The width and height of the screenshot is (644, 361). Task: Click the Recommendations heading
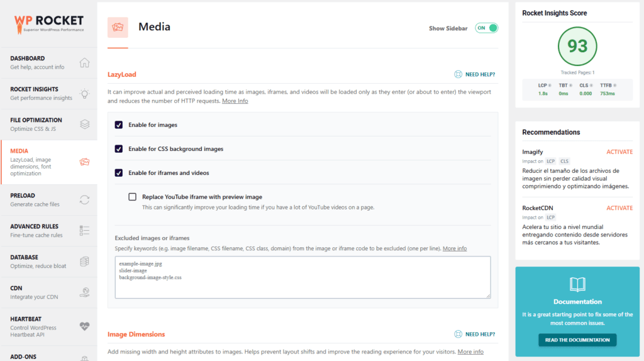551,132
